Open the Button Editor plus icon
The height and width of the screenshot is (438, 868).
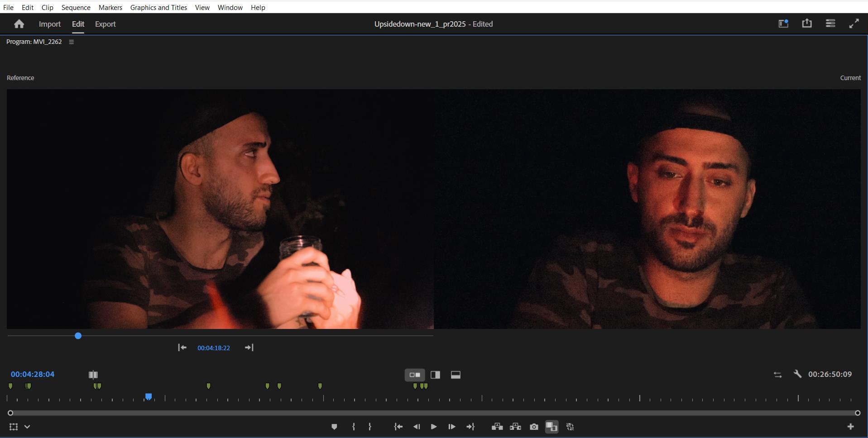[x=850, y=427]
